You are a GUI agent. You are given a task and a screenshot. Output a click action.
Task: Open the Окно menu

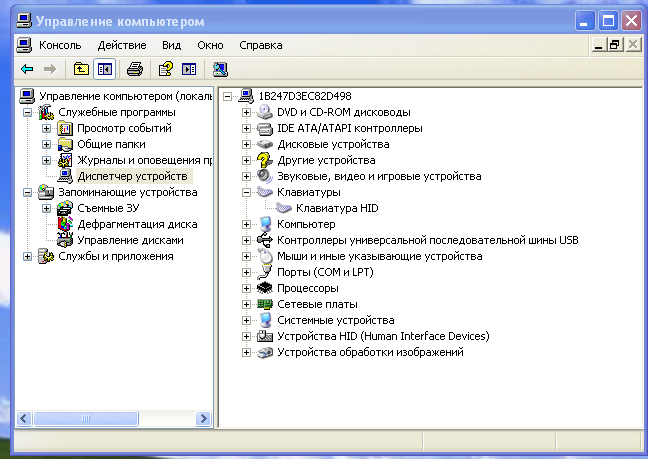(210, 45)
